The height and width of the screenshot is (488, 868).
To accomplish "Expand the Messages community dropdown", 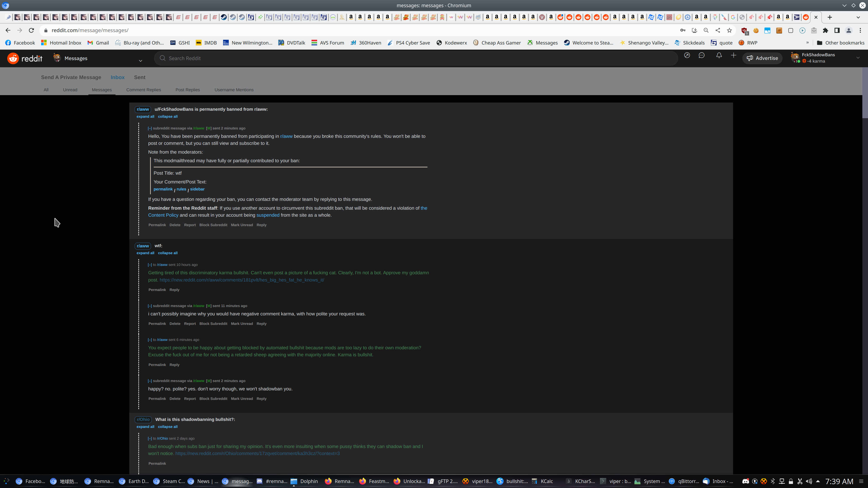I will [141, 61].
